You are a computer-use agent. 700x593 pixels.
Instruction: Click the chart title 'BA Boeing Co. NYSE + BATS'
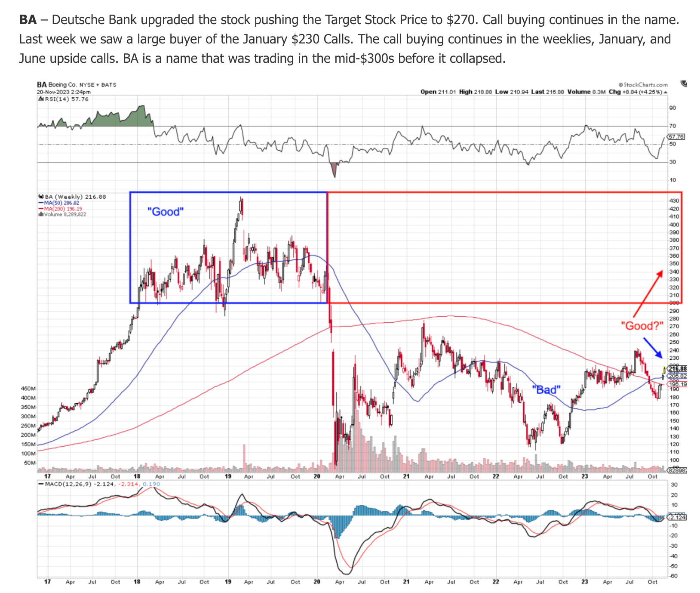(x=77, y=85)
